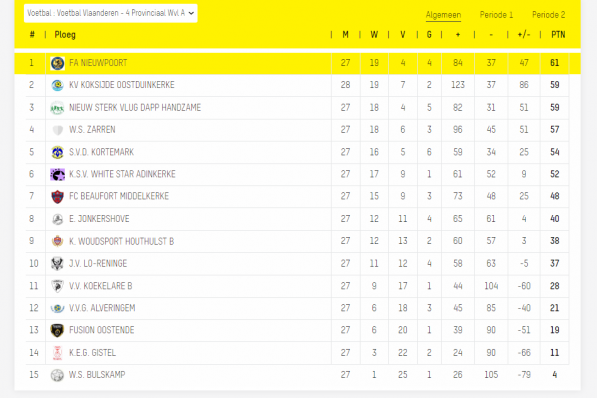This screenshot has height=398, width=597.
Task: Click the W.S. Bulskamp football icon
Action: click(57, 375)
